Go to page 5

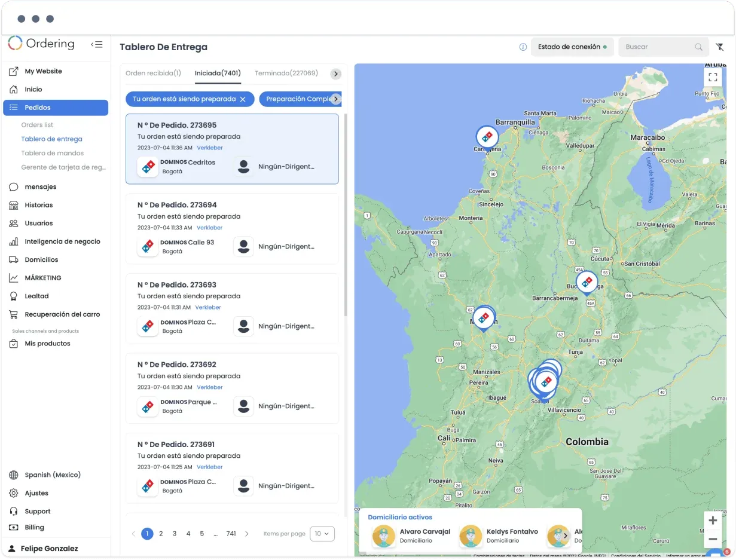tap(202, 534)
